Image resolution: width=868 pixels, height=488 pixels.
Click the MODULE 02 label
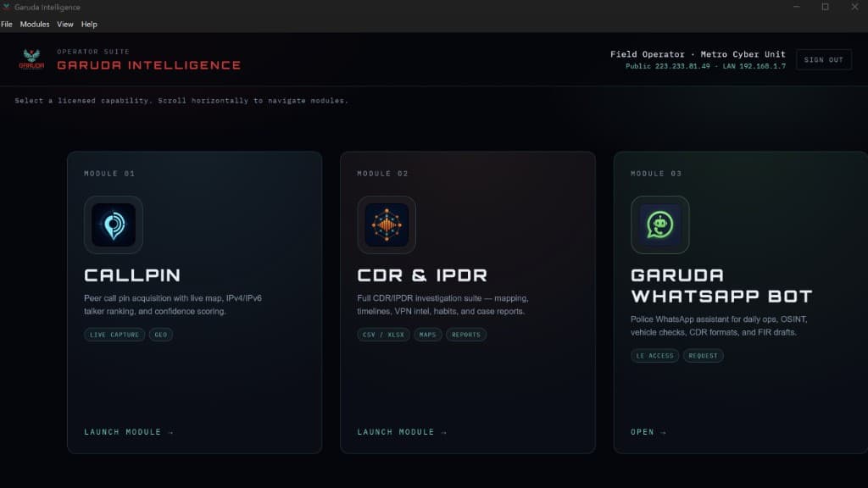tap(382, 174)
